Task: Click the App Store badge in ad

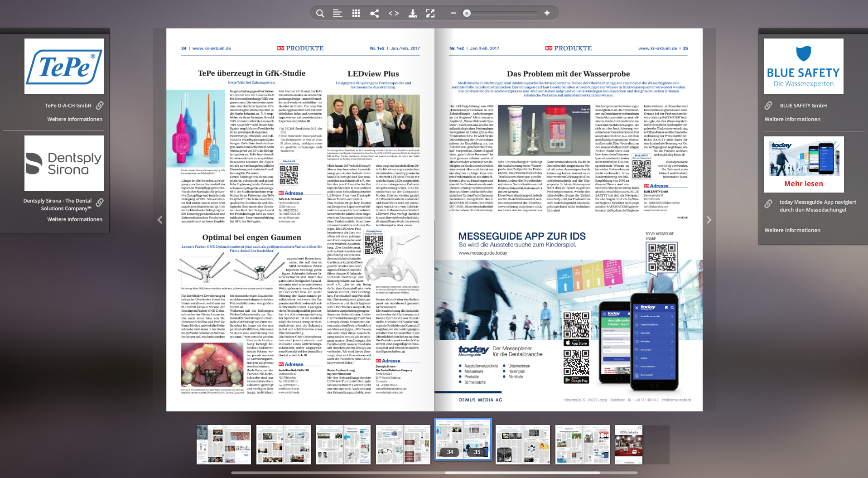Action: [576, 343]
